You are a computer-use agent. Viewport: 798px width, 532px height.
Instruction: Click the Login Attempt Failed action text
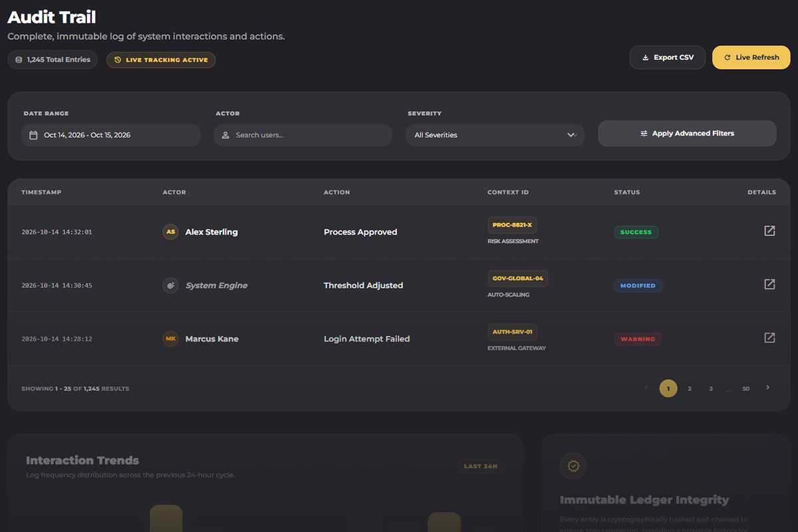point(366,339)
